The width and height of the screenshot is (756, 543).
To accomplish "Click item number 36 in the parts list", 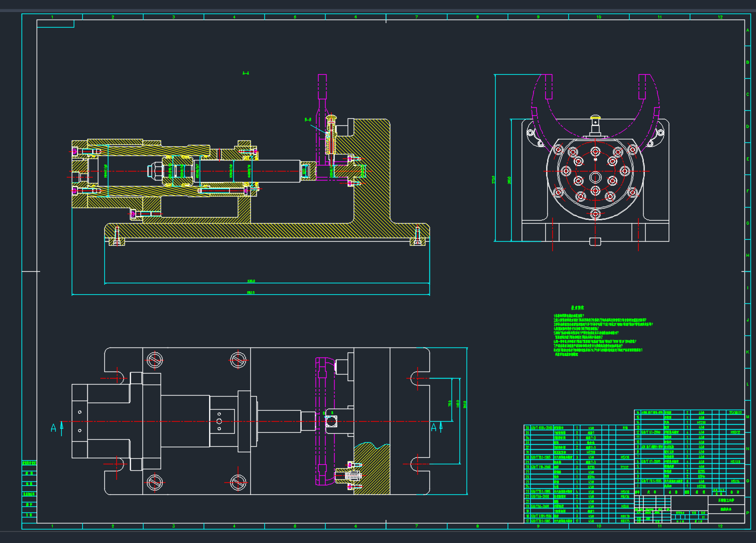I will click(527, 428).
